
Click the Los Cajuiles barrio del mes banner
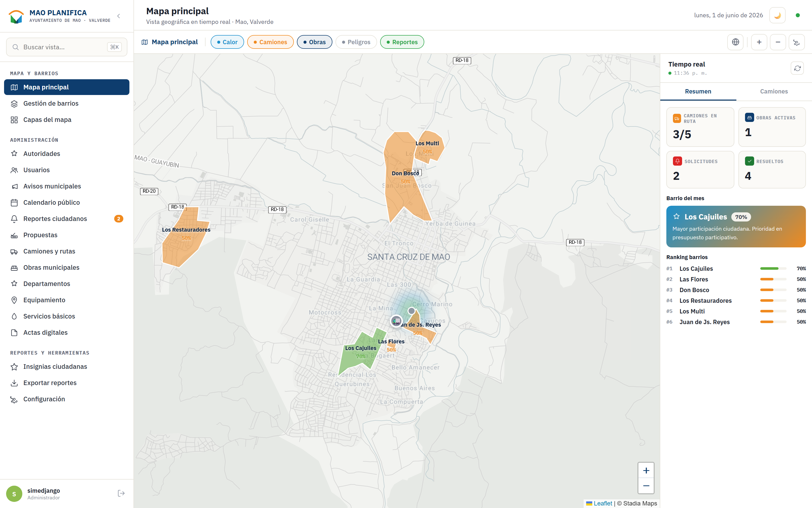(736, 227)
